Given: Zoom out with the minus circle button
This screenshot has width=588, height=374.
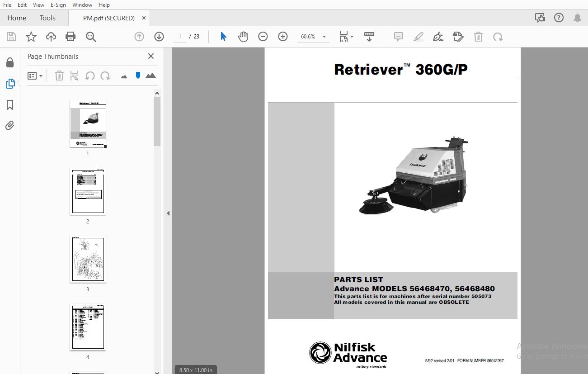Looking at the screenshot, I should (x=263, y=37).
